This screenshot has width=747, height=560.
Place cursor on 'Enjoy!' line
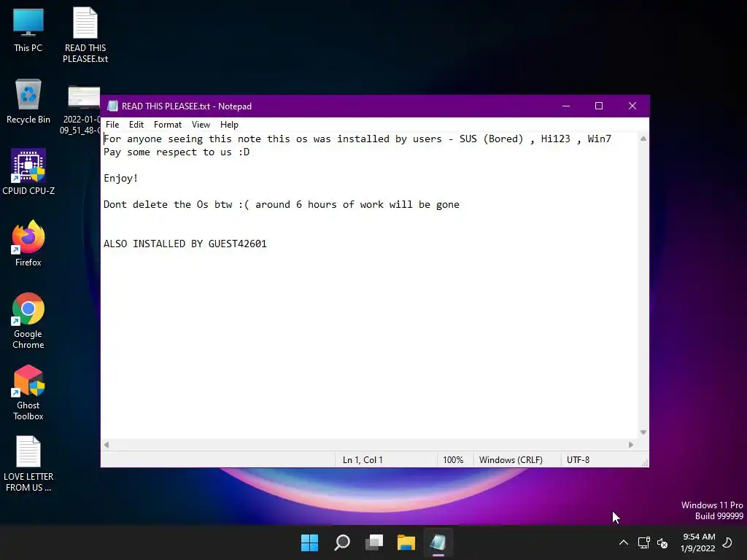click(x=120, y=178)
